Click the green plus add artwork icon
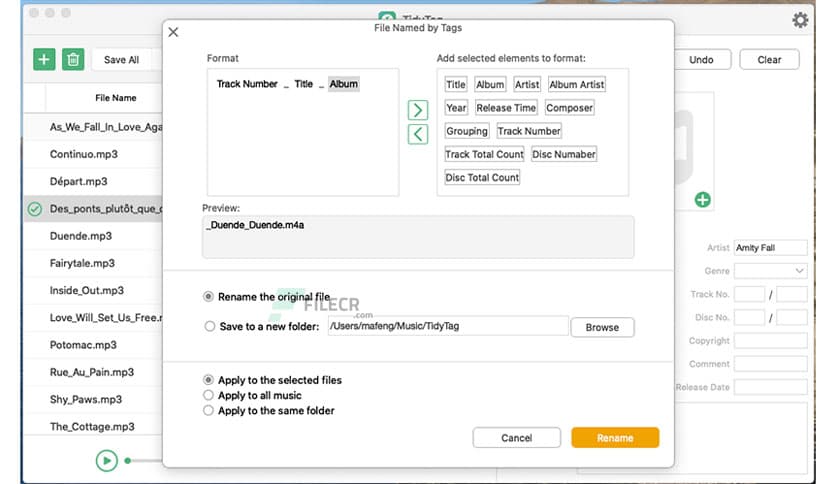This screenshot has width=836, height=484. 702,200
